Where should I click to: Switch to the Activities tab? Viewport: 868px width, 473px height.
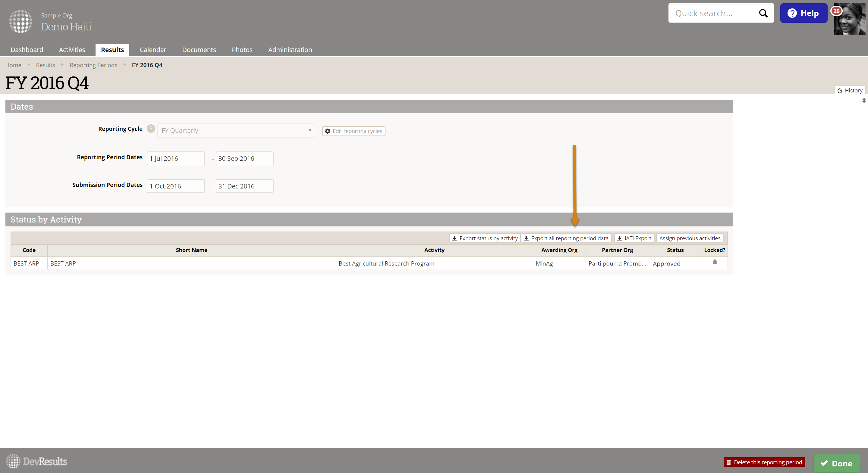coord(72,50)
